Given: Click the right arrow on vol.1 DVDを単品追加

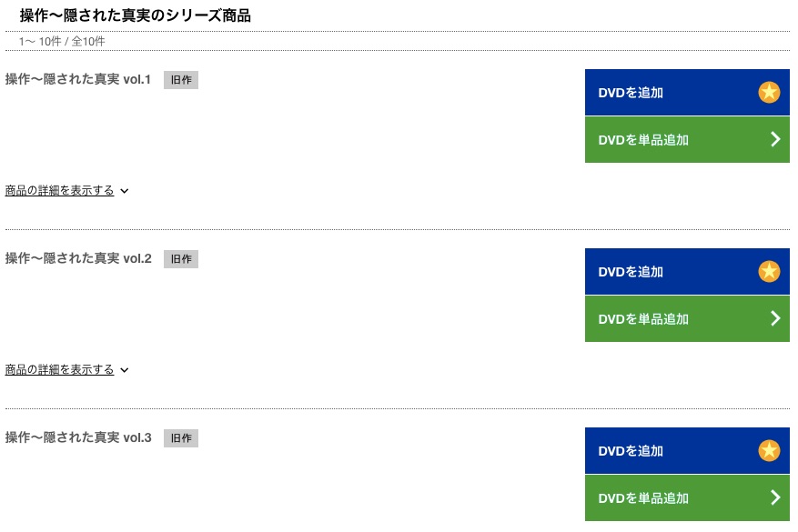Looking at the screenshot, I should (x=775, y=139).
